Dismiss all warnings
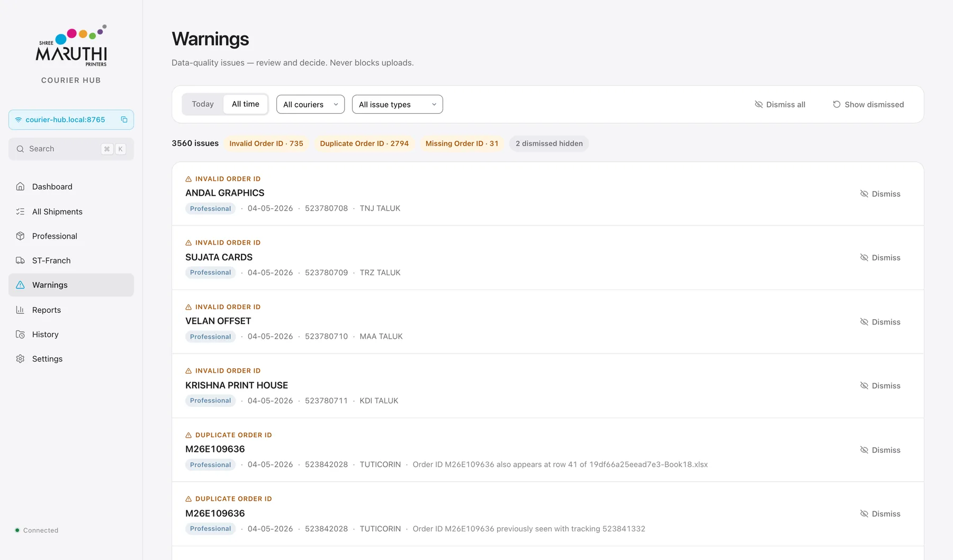The height and width of the screenshot is (560, 953). [780, 104]
